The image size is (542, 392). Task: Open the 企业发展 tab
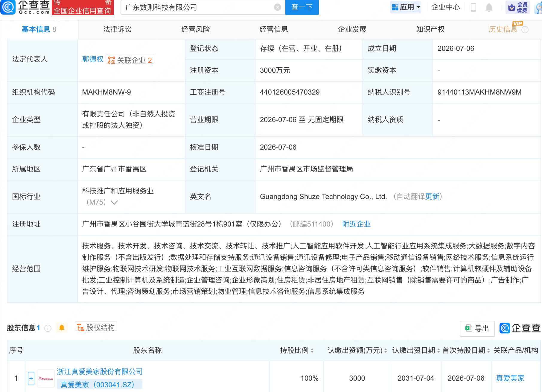click(x=352, y=29)
